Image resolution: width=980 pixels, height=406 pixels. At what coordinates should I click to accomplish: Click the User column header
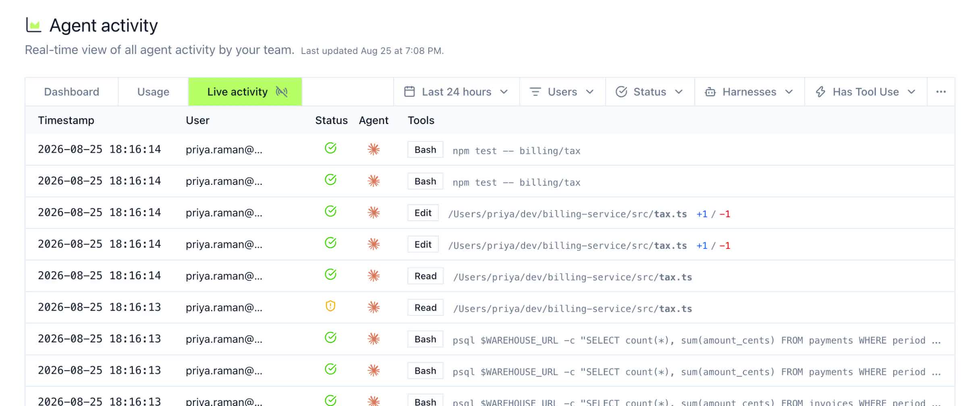197,120
